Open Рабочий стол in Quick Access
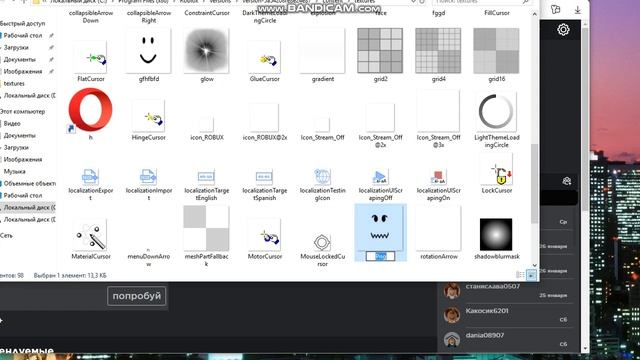The image size is (640, 360). [x=23, y=36]
